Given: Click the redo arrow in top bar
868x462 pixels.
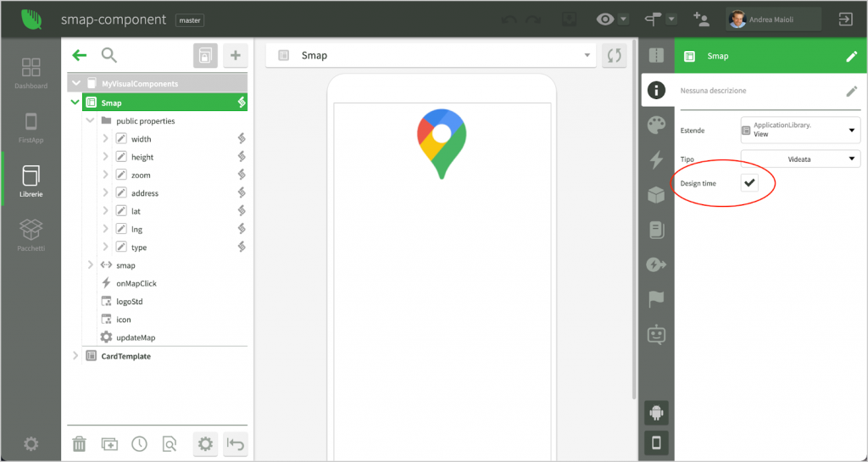Looking at the screenshot, I should (x=533, y=19).
